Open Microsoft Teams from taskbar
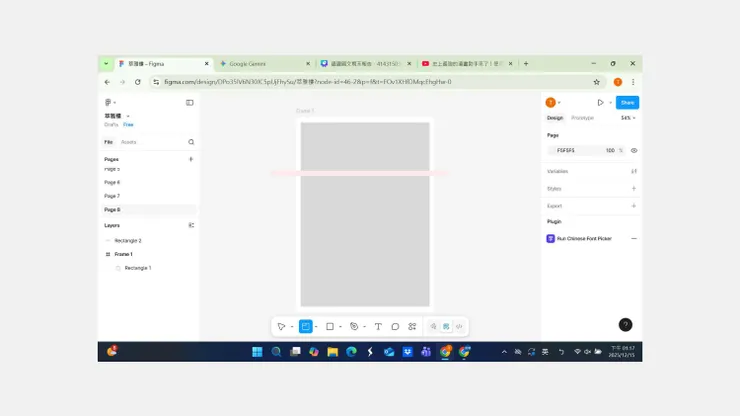The image size is (740, 416). [x=426, y=352]
